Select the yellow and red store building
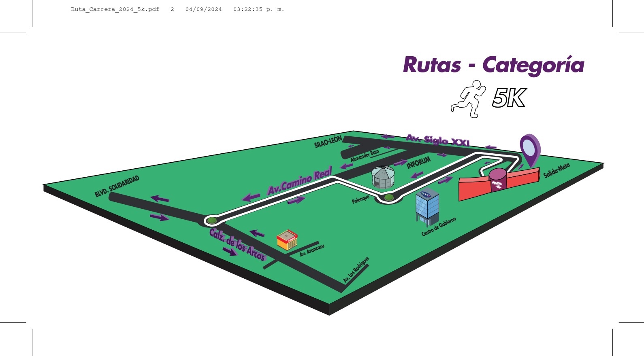Viewport: 644px width, 356px height. (287, 240)
